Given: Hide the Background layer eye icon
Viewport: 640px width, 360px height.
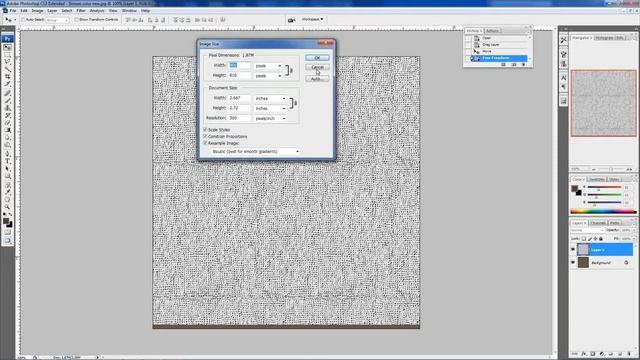Looking at the screenshot, I should pyautogui.click(x=573, y=262).
